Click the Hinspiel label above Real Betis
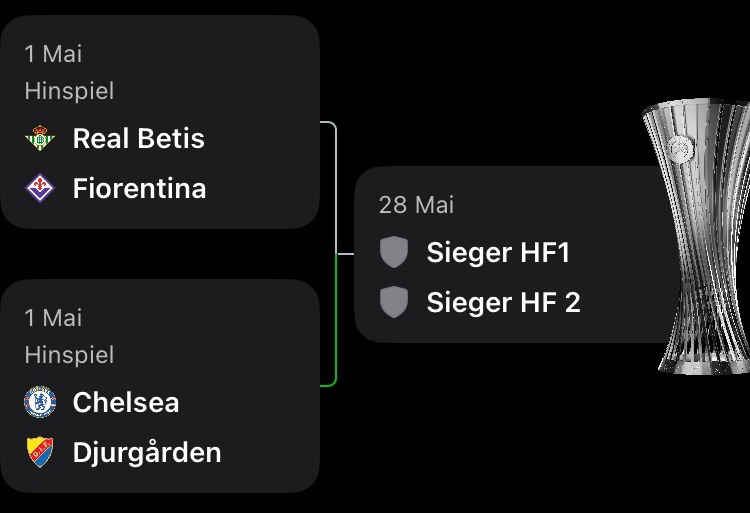Image resolution: width=750 pixels, height=513 pixels. click(69, 91)
